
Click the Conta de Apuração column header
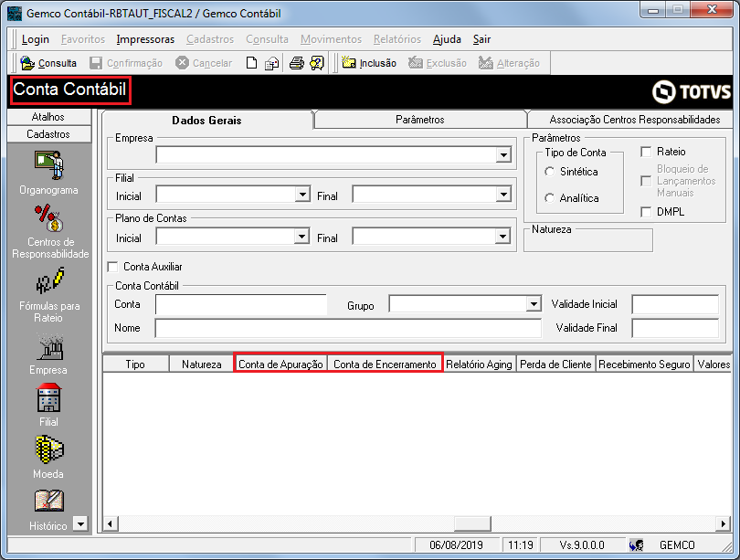[x=280, y=364]
